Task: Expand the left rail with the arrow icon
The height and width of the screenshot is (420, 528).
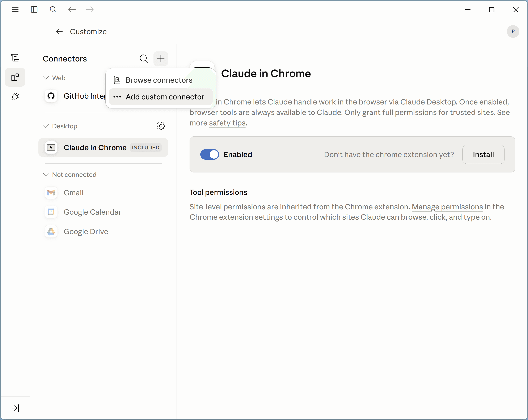Action: click(15, 408)
